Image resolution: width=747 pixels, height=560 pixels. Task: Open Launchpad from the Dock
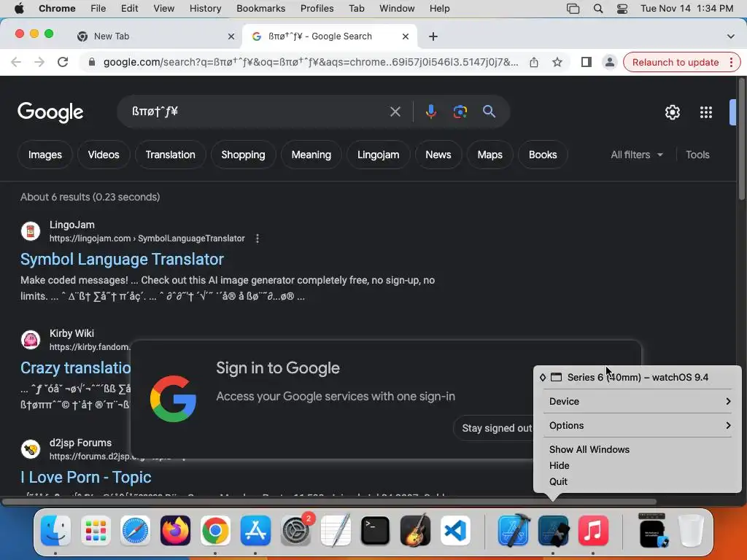(96, 530)
